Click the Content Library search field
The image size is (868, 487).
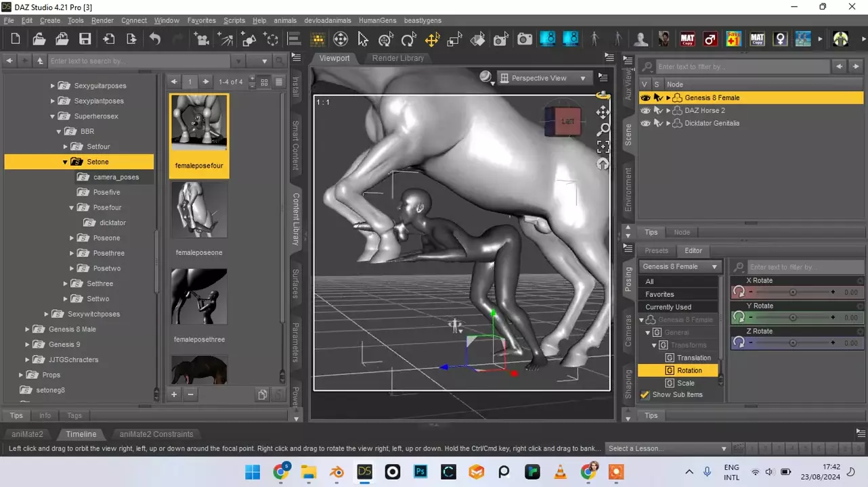(x=135, y=61)
